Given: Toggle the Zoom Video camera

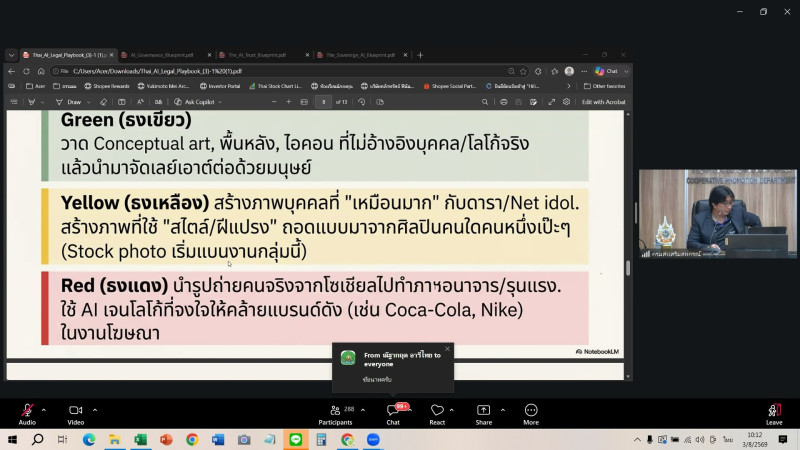Looking at the screenshot, I should click(x=76, y=414).
